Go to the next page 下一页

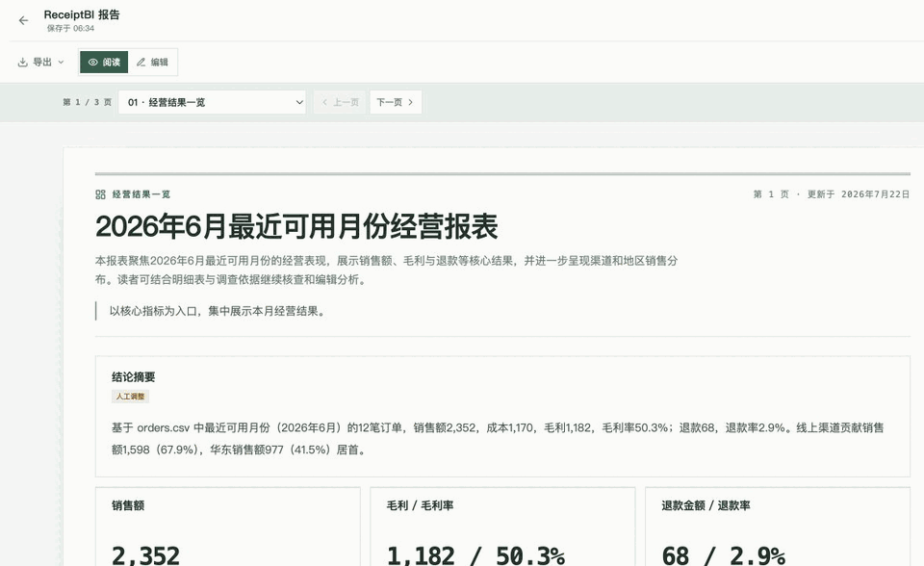pyautogui.click(x=396, y=102)
